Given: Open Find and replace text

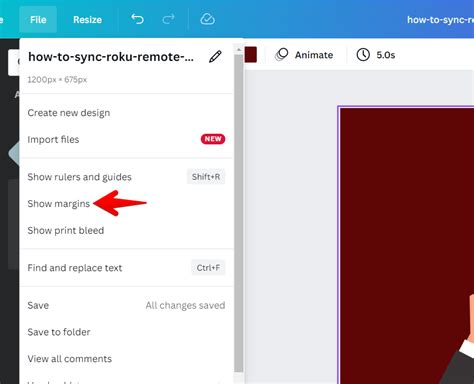Looking at the screenshot, I should point(126,268).
